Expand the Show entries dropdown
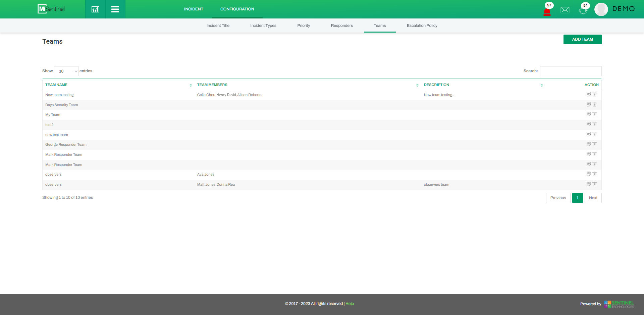This screenshot has width=644, height=315. tap(66, 71)
